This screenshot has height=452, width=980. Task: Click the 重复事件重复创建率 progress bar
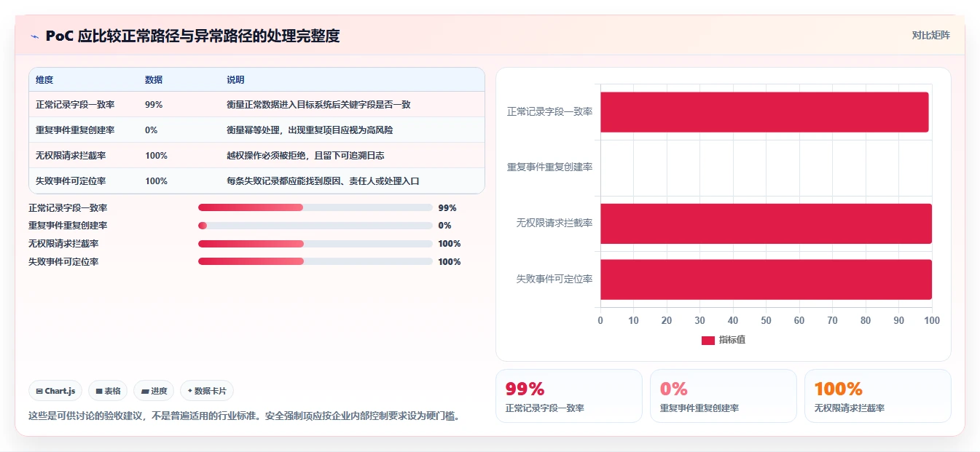coord(315,226)
